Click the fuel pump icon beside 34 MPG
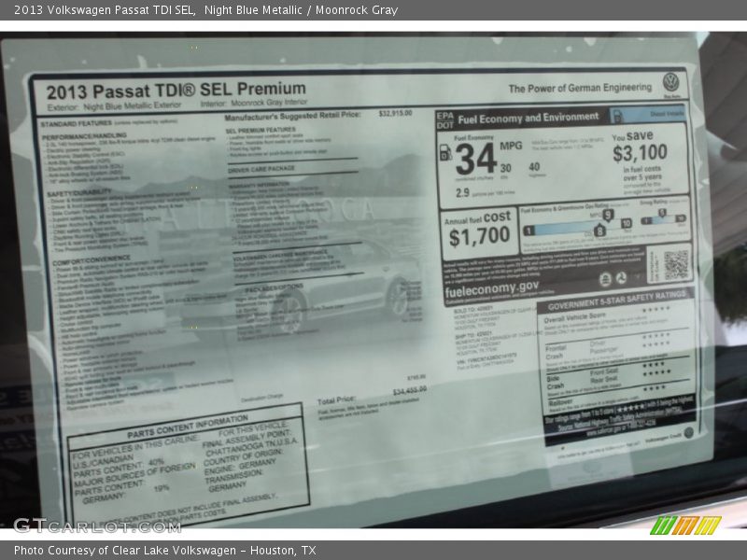 445,152
